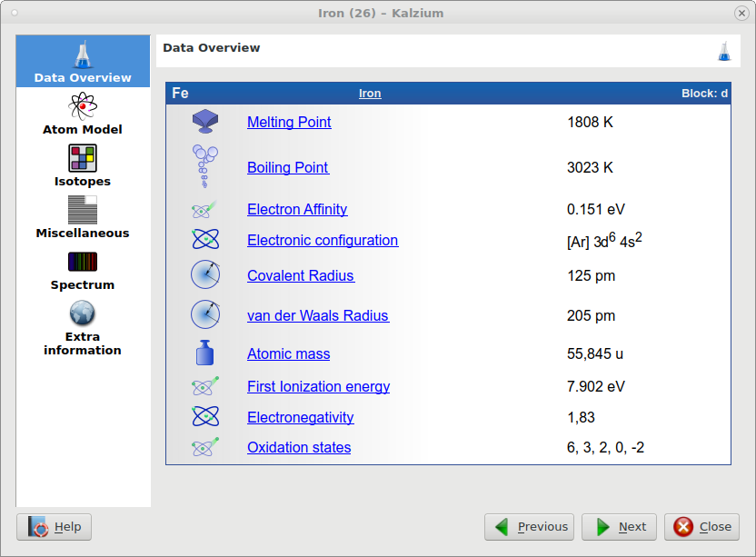Open the First Ionization energy link
Screen dimensions: 756x557
319,386
